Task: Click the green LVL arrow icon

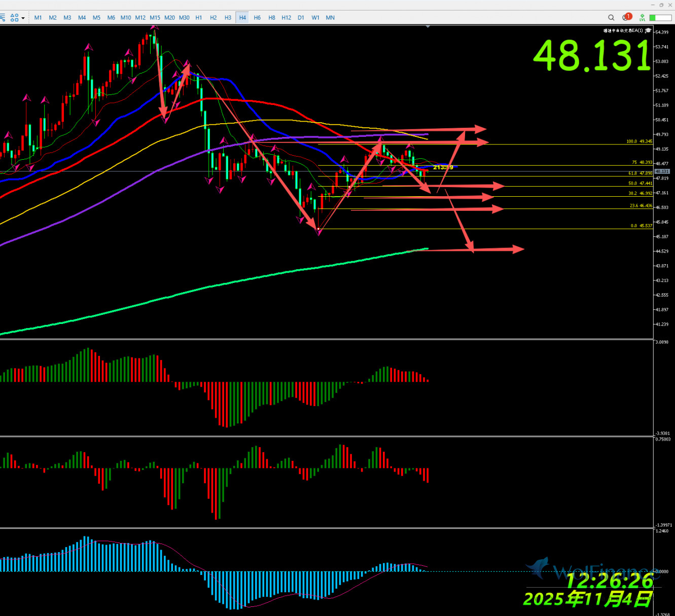Action: coord(642,18)
